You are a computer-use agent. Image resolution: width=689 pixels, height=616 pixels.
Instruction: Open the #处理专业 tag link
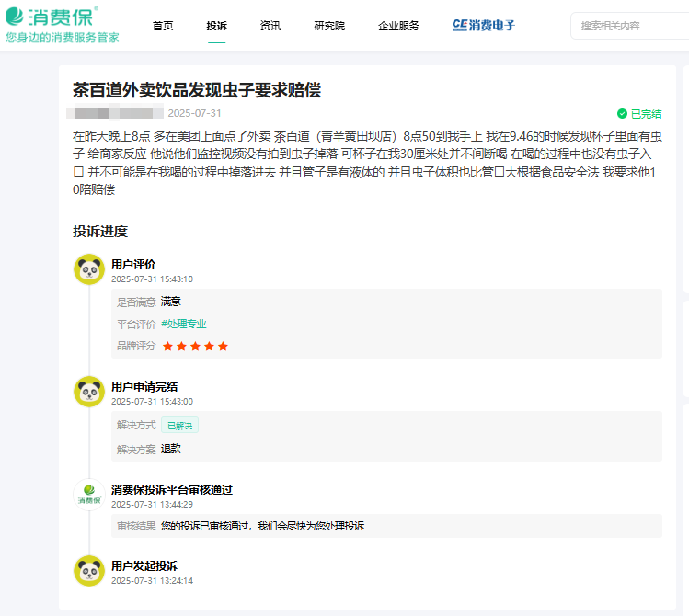pos(184,324)
